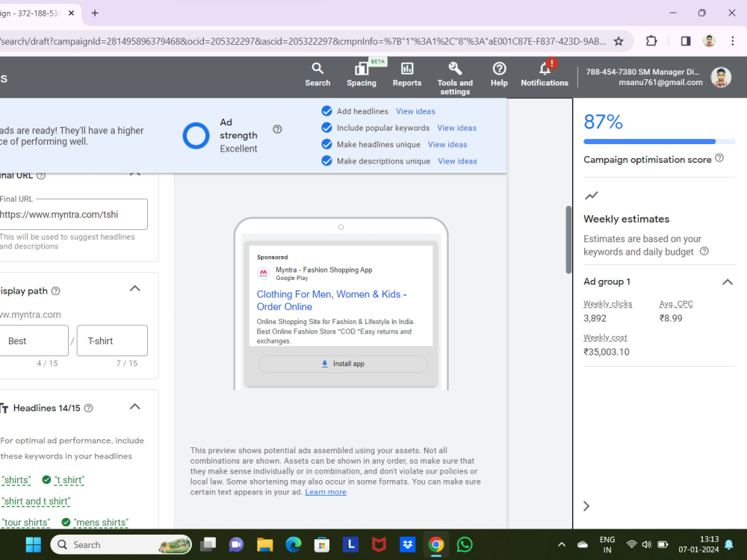Open Microsoft Edge from taskbar
Viewport: 747px width, 560px height.
click(294, 544)
